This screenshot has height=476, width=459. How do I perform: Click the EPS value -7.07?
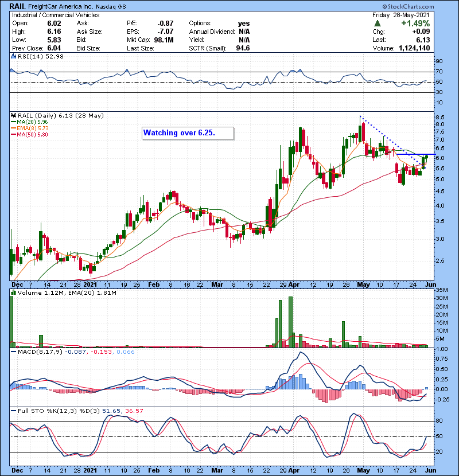166,32
